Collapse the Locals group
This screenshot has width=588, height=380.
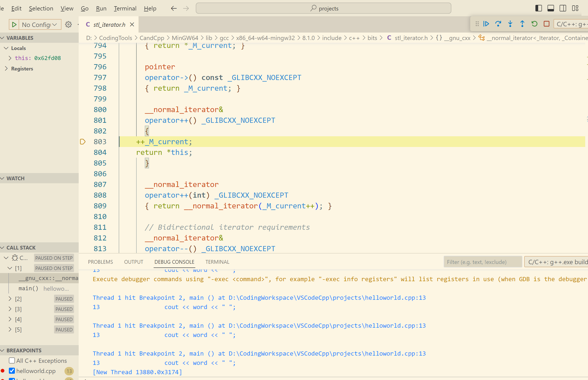pyautogui.click(x=6, y=48)
